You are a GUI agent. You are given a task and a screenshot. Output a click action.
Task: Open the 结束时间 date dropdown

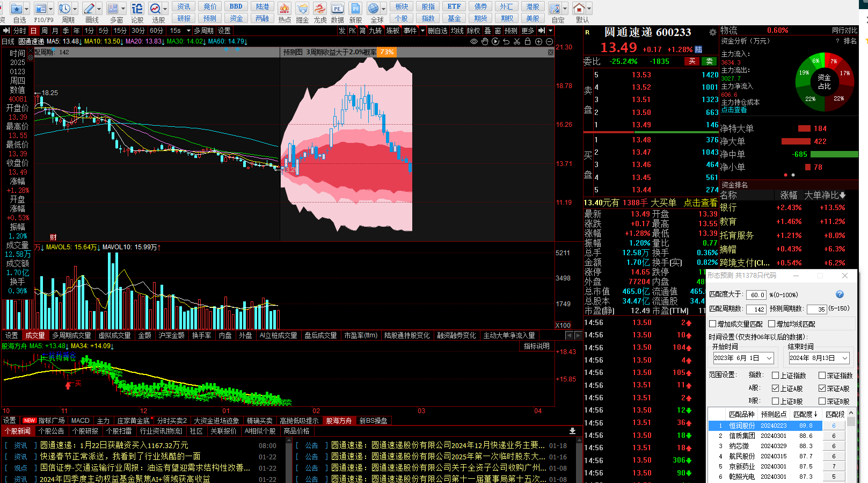[x=845, y=358]
